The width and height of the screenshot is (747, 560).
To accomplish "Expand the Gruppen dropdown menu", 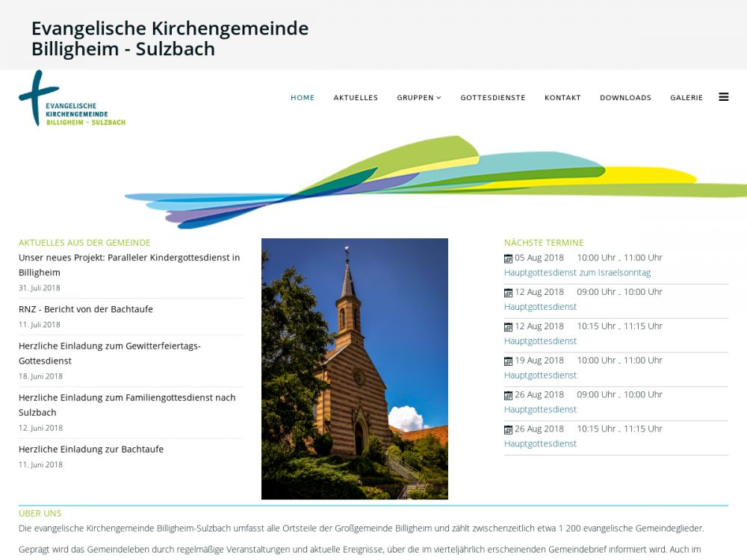I will click(x=419, y=98).
